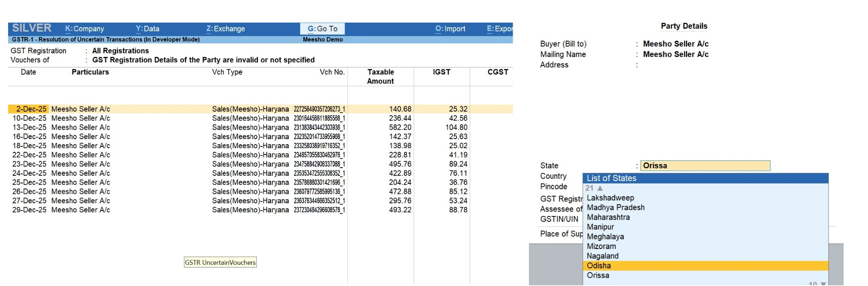Click the SILVER edition label
The image size is (868, 286).
point(32,28)
